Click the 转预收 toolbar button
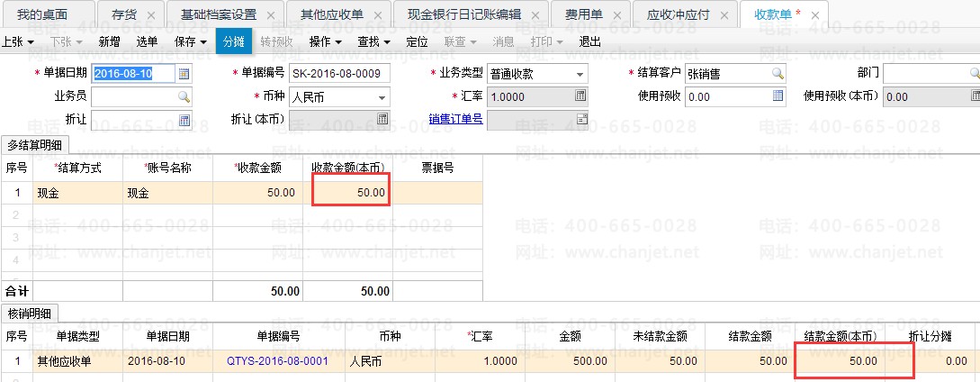 [277, 42]
